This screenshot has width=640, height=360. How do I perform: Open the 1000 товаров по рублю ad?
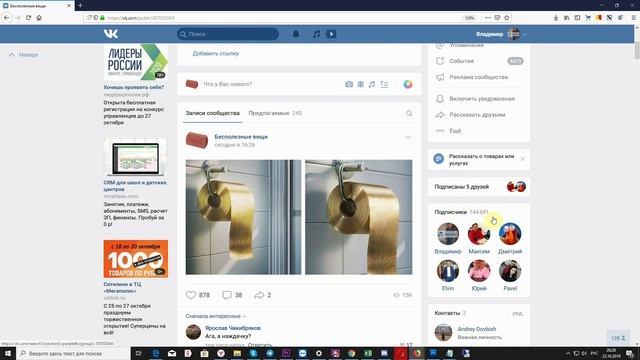136,259
